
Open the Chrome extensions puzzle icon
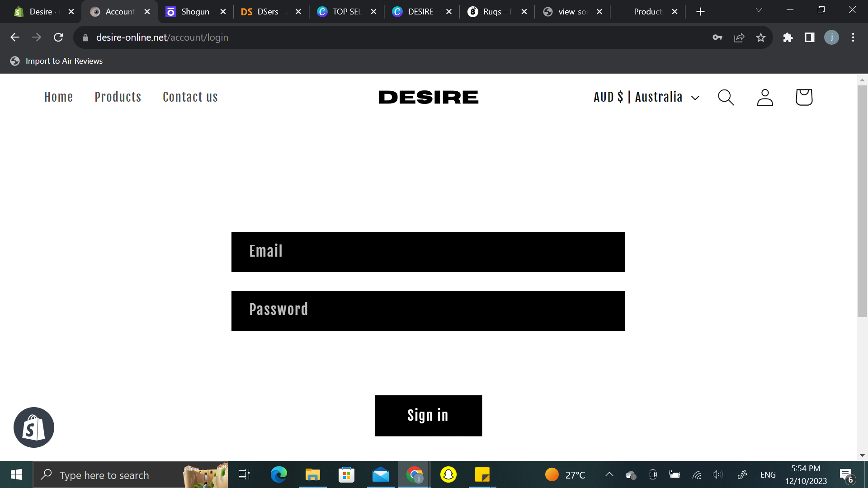coord(788,38)
